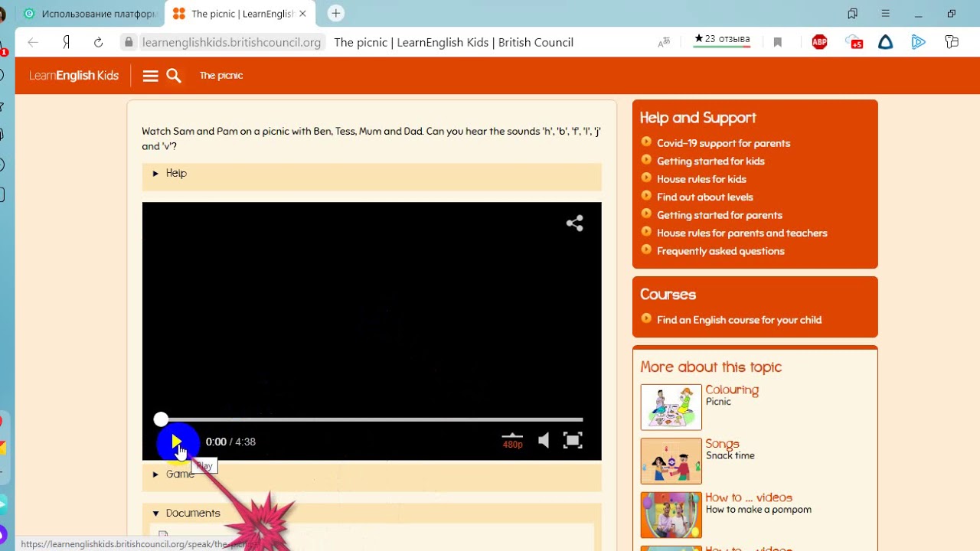
Task: Open Getting started for kids link
Action: (710, 161)
